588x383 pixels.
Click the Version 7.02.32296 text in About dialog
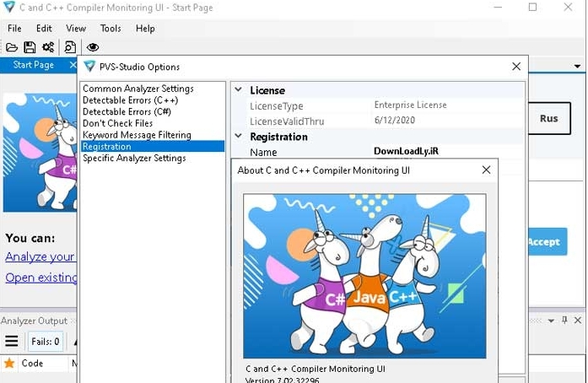pos(283,380)
